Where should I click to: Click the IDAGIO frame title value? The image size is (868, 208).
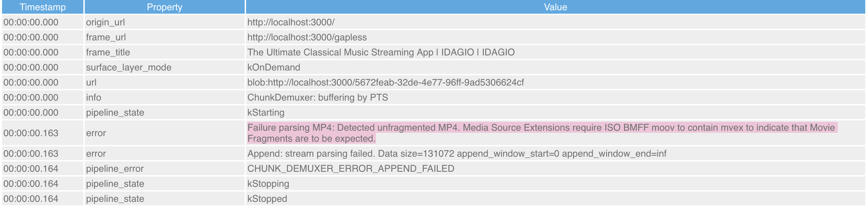click(x=381, y=52)
